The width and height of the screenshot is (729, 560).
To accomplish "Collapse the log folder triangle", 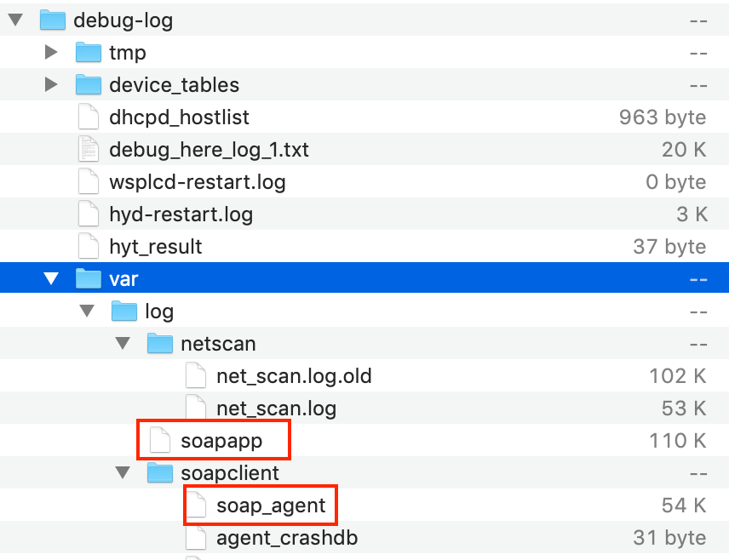I will click(x=87, y=311).
